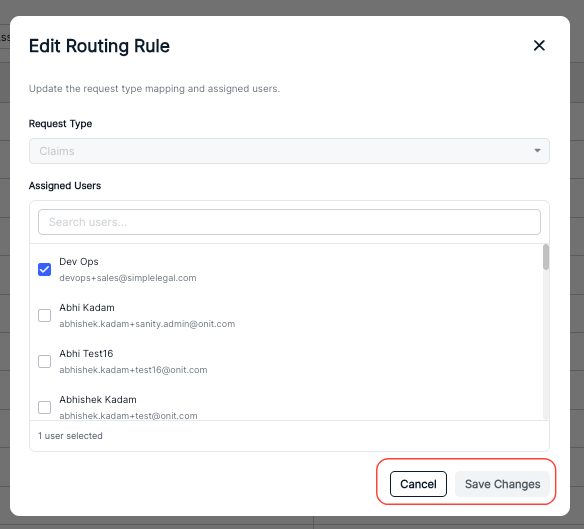Check the Abhi Kadam checkbox
584x529 pixels.
[x=45, y=315]
